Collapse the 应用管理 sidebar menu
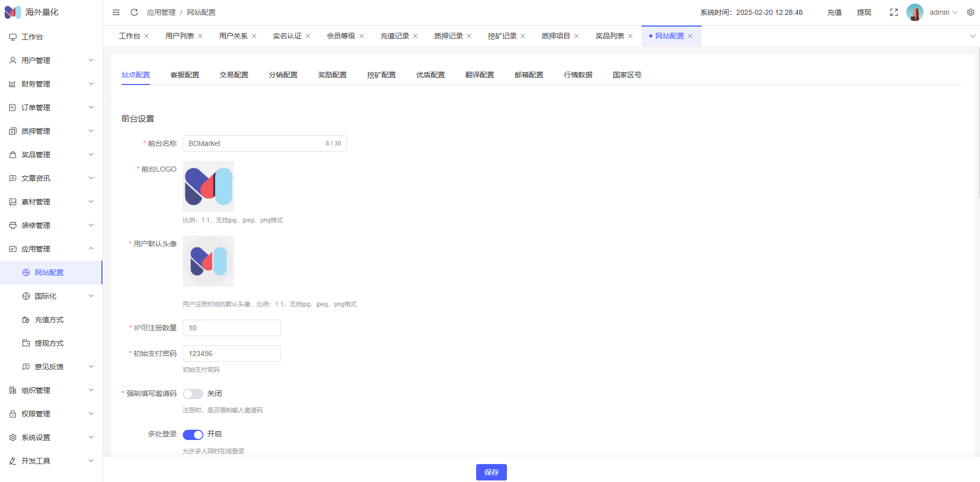The width and height of the screenshot is (980, 482). [x=51, y=249]
